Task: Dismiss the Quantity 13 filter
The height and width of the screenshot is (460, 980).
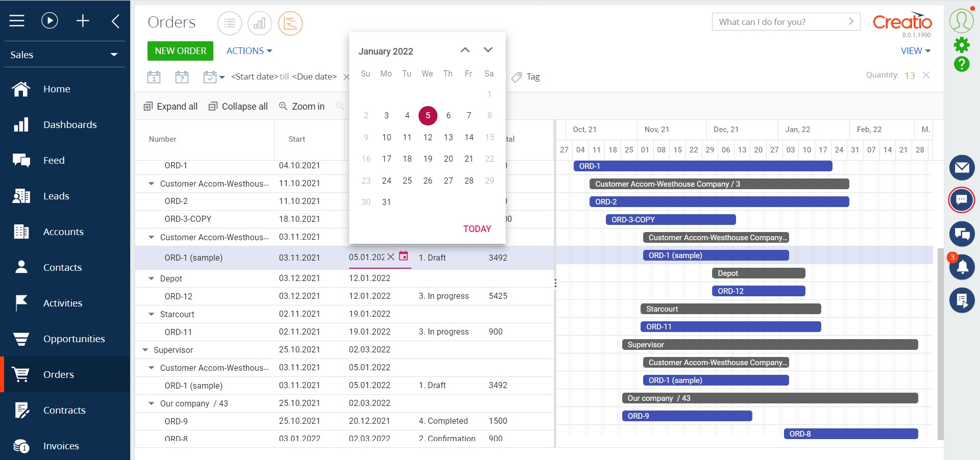Action: click(x=926, y=75)
